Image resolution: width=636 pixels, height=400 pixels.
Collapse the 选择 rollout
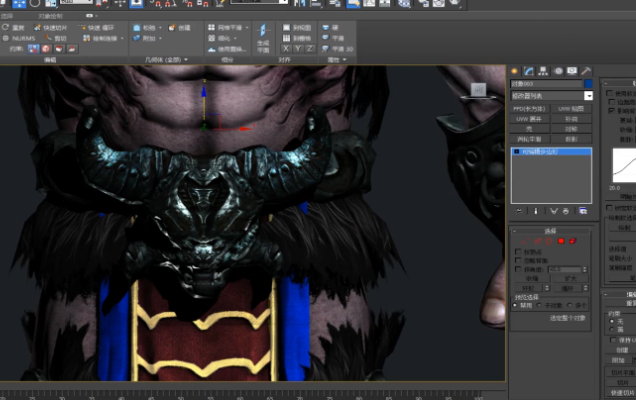tap(551, 230)
